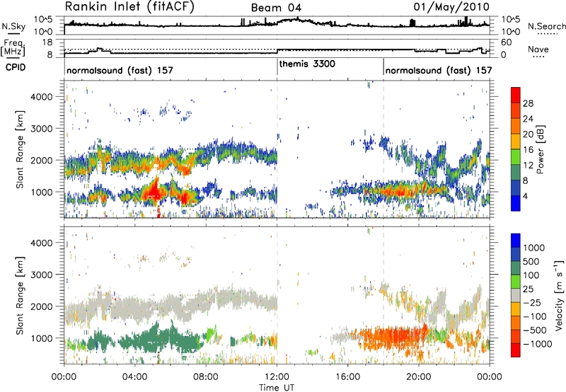Click the red high-power patch near 05:00
Screen dimensions: 566x392
154,191
